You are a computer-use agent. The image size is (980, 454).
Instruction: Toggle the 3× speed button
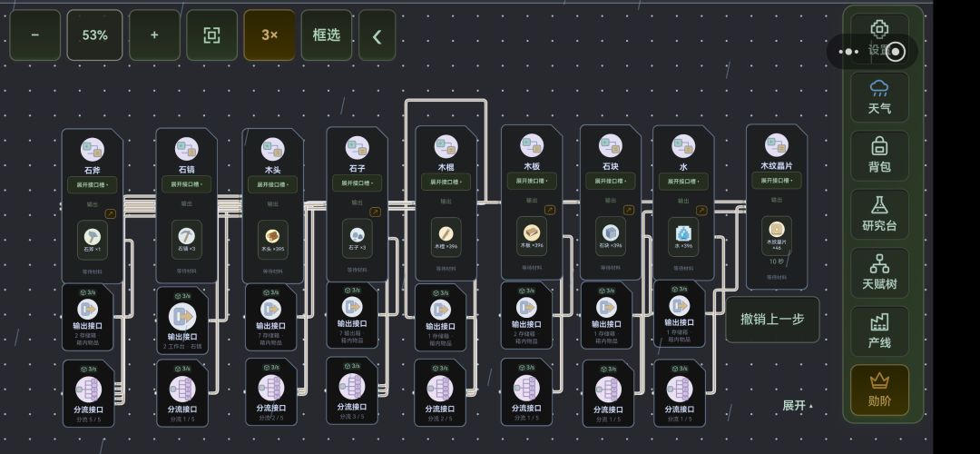[269, 35]
